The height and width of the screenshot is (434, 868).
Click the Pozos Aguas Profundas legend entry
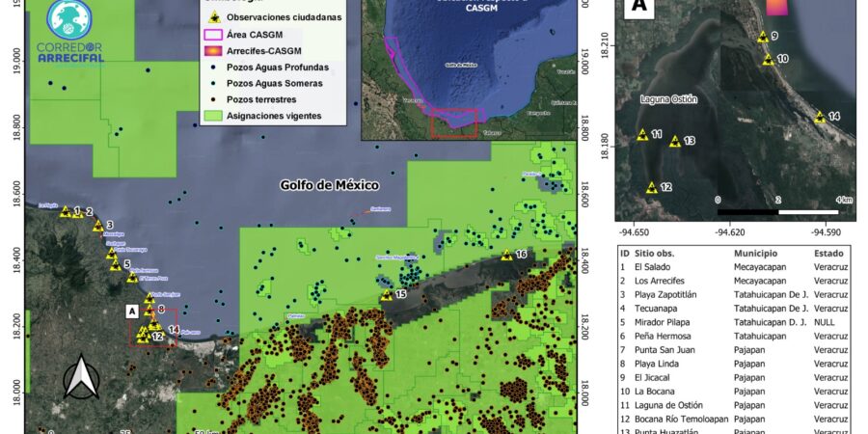coord(278,68)
